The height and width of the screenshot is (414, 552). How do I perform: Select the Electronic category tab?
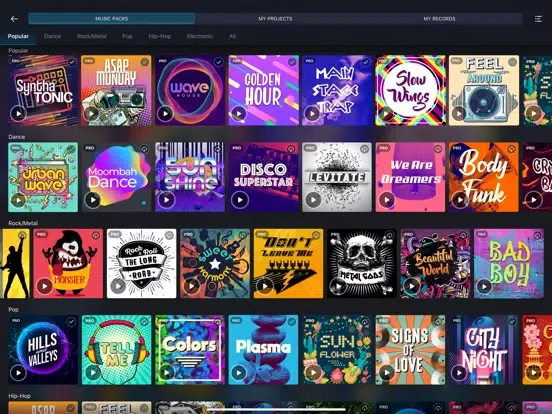tap(200, 36)
